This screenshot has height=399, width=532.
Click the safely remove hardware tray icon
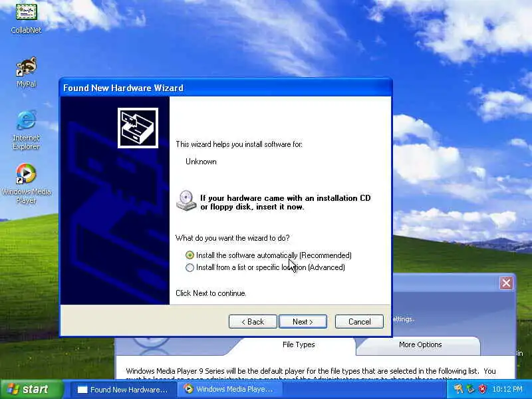pos(470,389)
